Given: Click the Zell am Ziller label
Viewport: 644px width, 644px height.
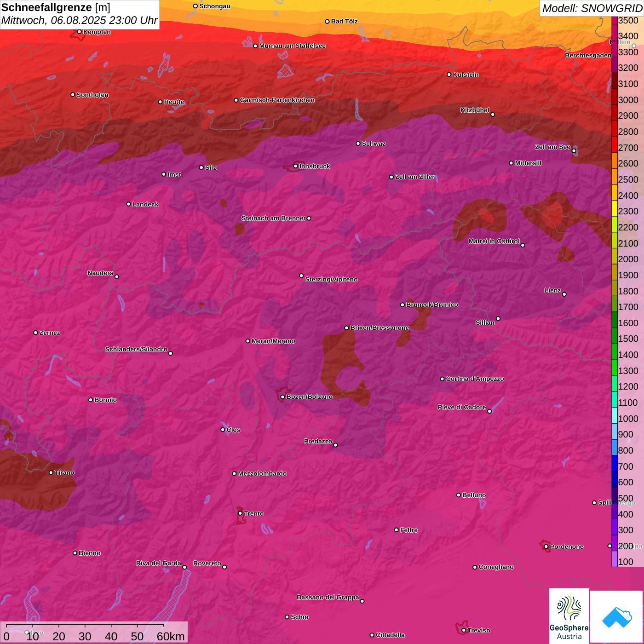Looking at the screenshot, I should click(x=415, y=177).
